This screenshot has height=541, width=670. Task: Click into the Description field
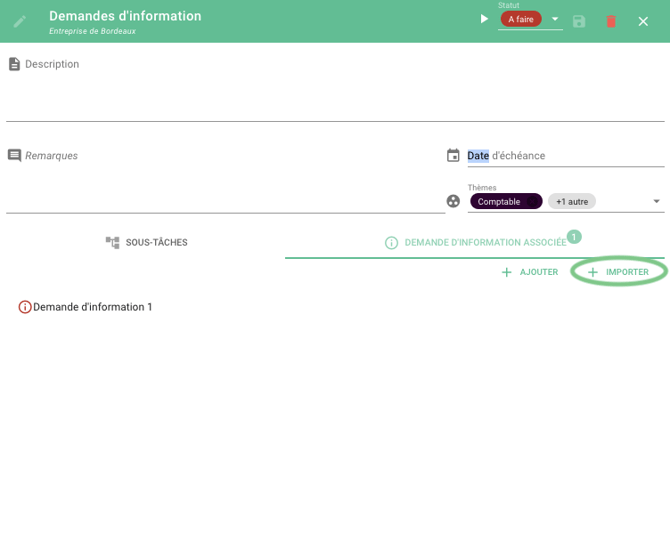[335, 89]
